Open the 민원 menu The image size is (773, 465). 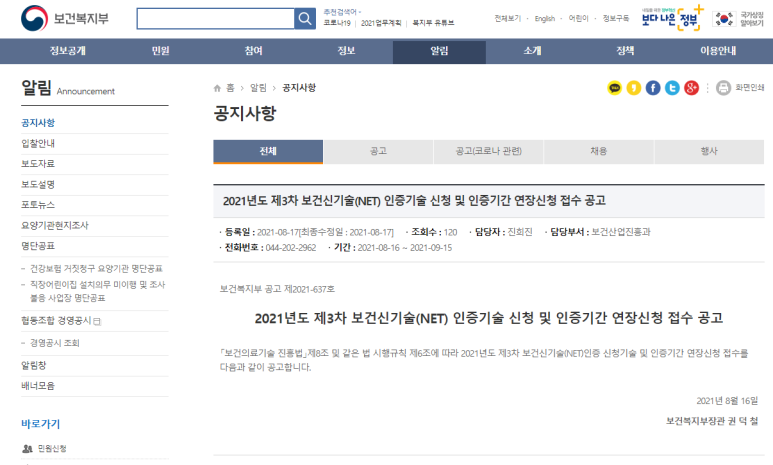click(161, 51)
